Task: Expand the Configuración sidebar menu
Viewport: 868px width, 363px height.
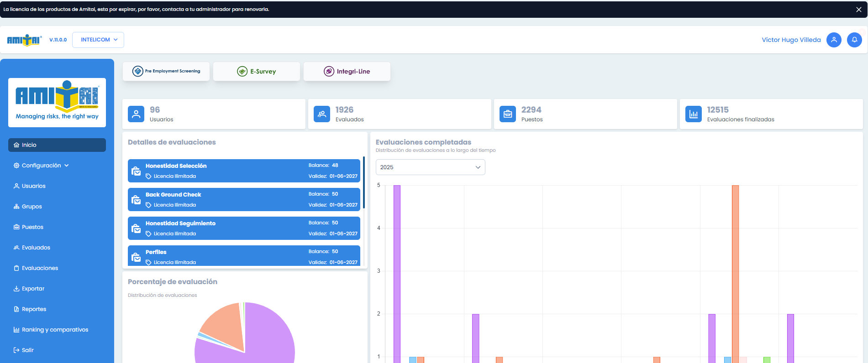Action: click(41, 166)
